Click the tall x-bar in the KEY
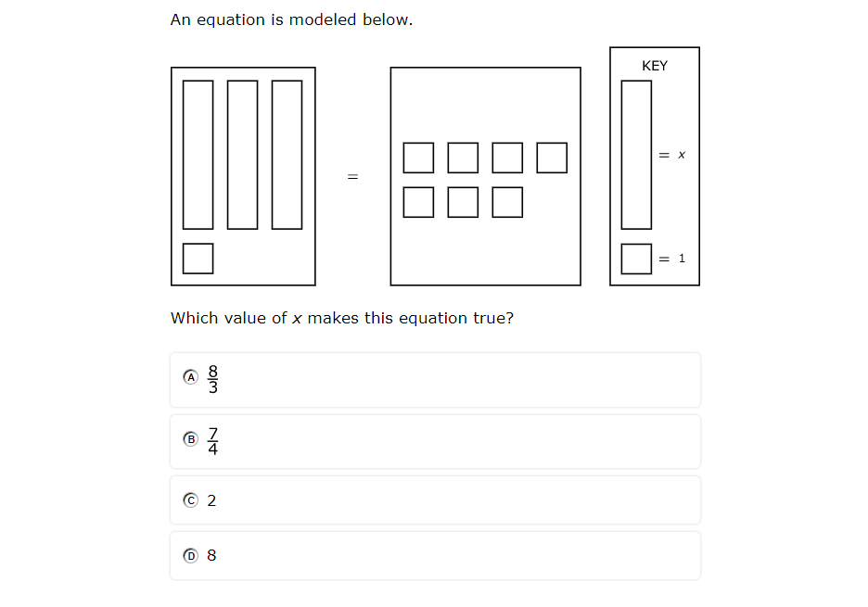 (636, 155)
